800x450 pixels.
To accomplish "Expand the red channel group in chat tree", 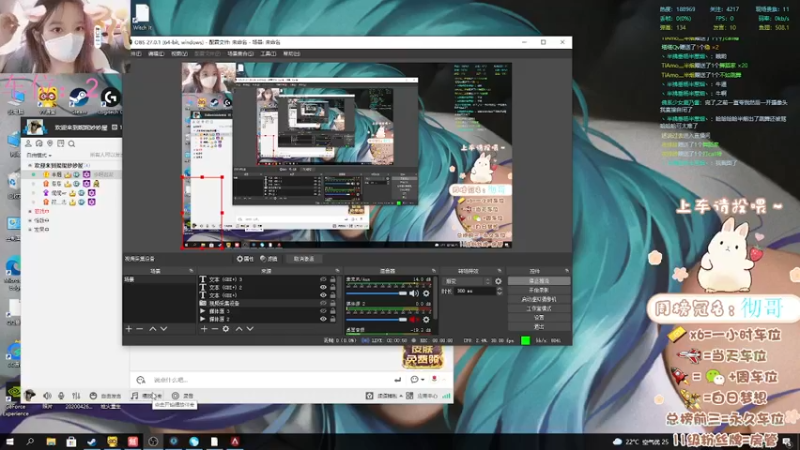I will 30,211.
